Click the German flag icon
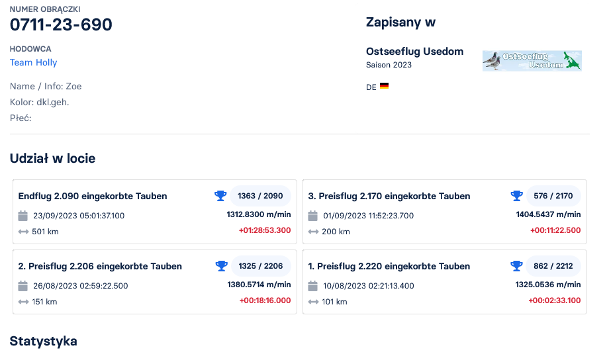Image resolution: width=607 pixels, height=364 pixels. coord(384,86)
